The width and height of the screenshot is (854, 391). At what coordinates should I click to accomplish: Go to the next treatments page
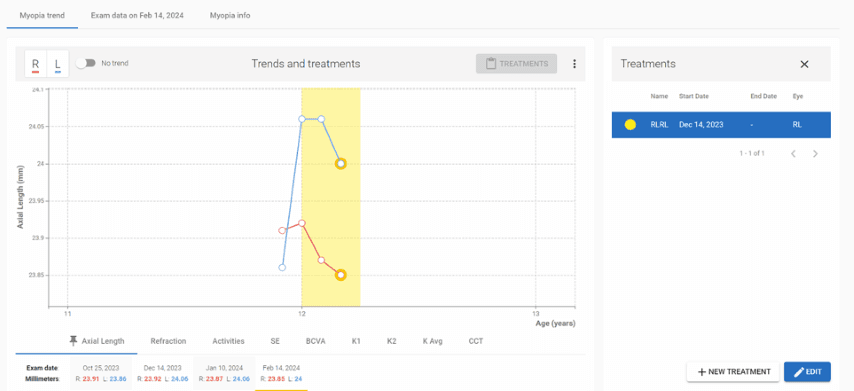coord(815,154)
